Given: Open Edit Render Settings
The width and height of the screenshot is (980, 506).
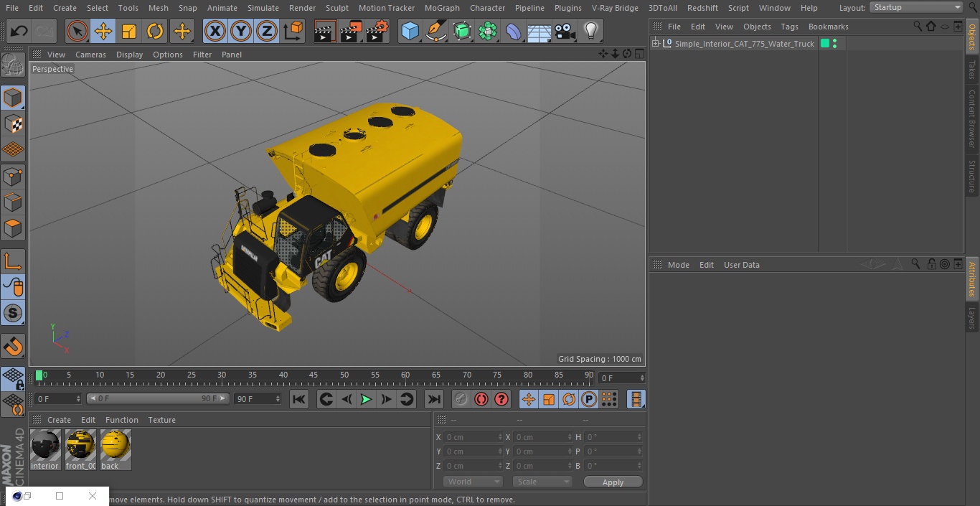Looking at the screenshot, I should click(377, 31).
